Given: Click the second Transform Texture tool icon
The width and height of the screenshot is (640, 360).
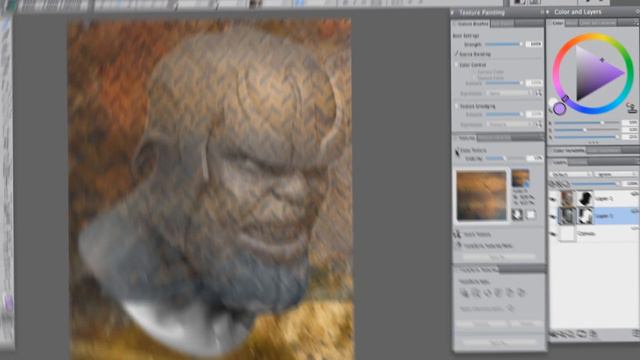Looking at the screenshot, I should coord(476,293).
